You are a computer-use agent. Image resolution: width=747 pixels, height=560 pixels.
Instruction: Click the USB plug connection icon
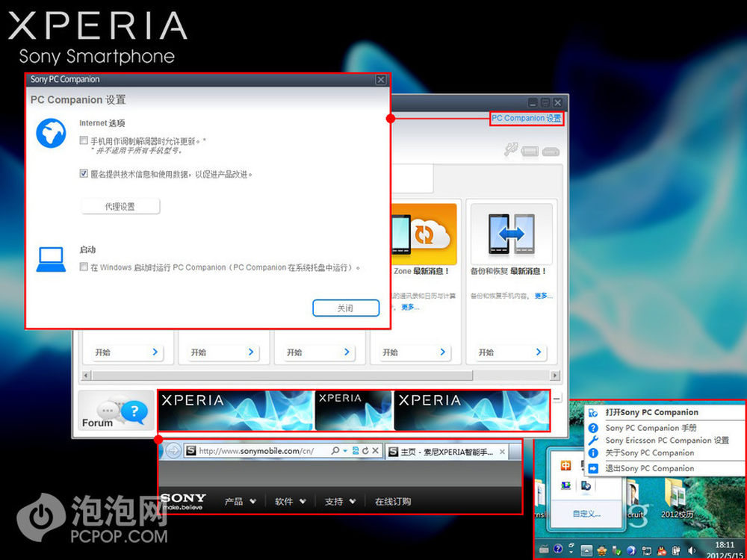(511, 149)
